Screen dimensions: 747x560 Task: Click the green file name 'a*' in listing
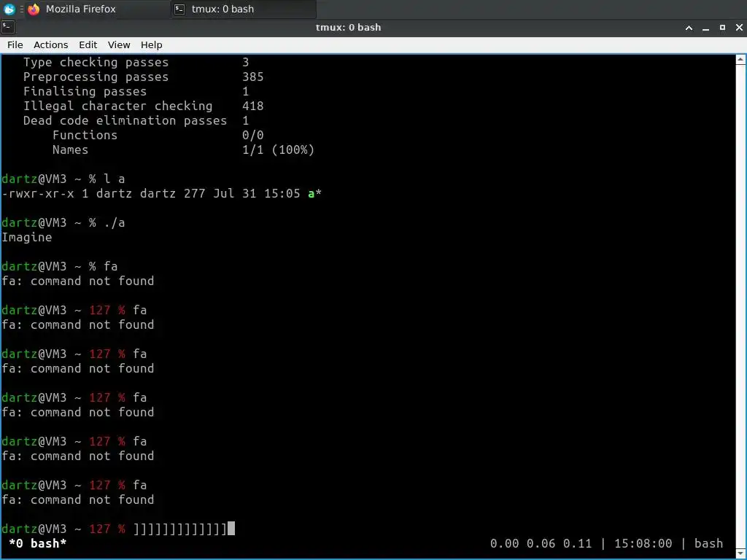[x=314, y=193]
